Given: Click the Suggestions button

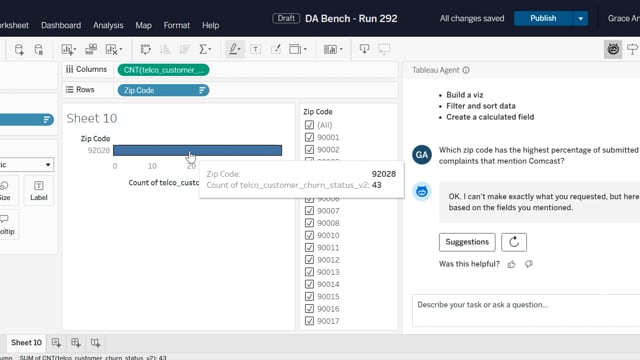Looking at the screenshot, I should 467,242.
